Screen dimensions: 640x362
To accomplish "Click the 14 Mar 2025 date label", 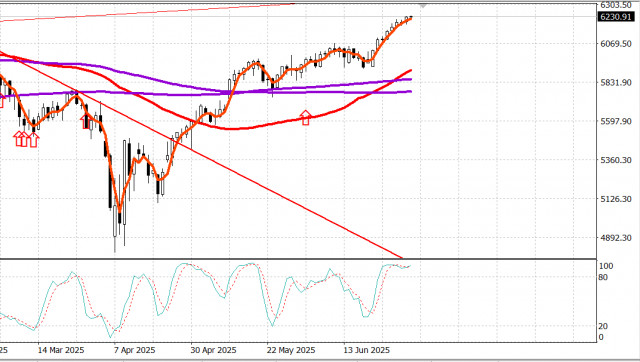I will point(61,350).
